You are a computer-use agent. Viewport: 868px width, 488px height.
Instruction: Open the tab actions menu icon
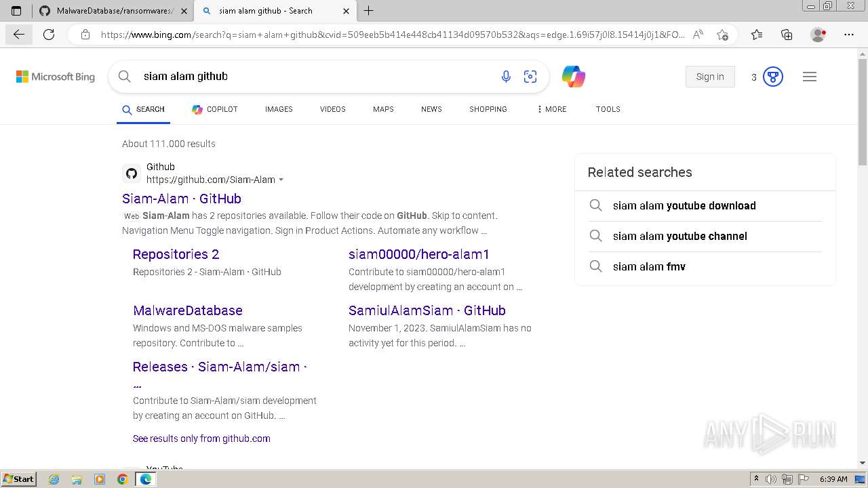(16, 11)
